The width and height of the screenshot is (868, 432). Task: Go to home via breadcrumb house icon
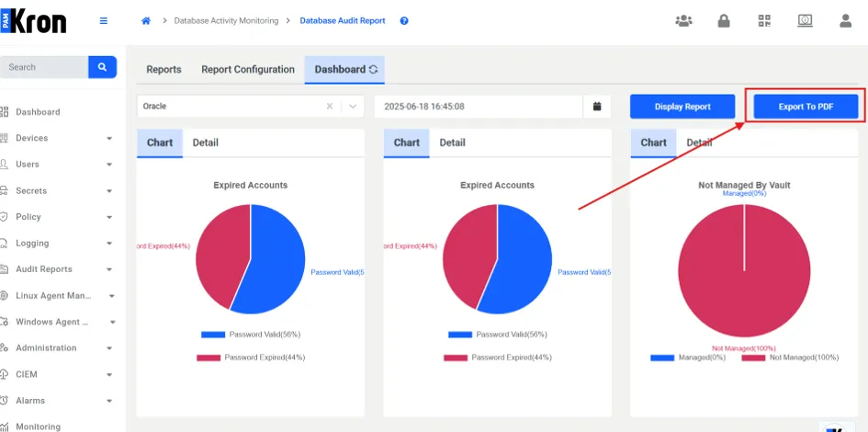click(x=146, y=21)
